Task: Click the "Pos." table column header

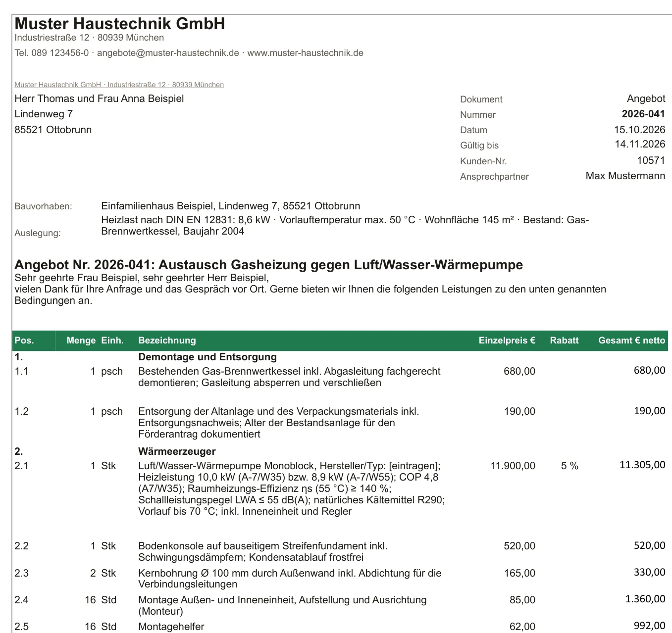Action: [x=24, y=341]
